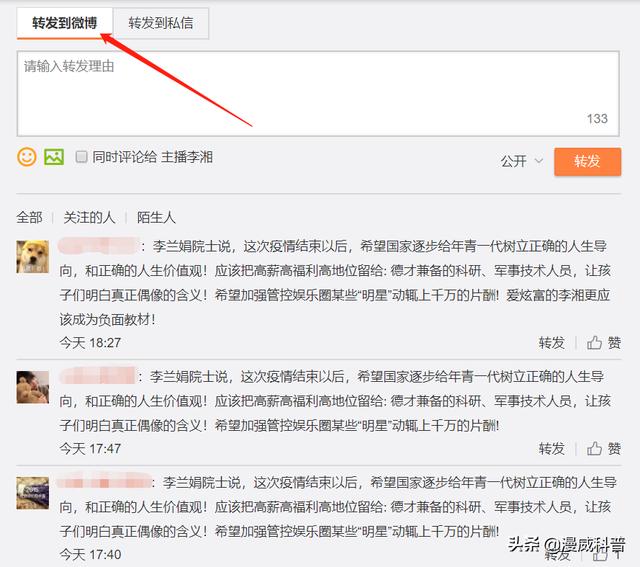Show 全部 reposts filter
Screen dimensions: 640x567
coord(29,218)
